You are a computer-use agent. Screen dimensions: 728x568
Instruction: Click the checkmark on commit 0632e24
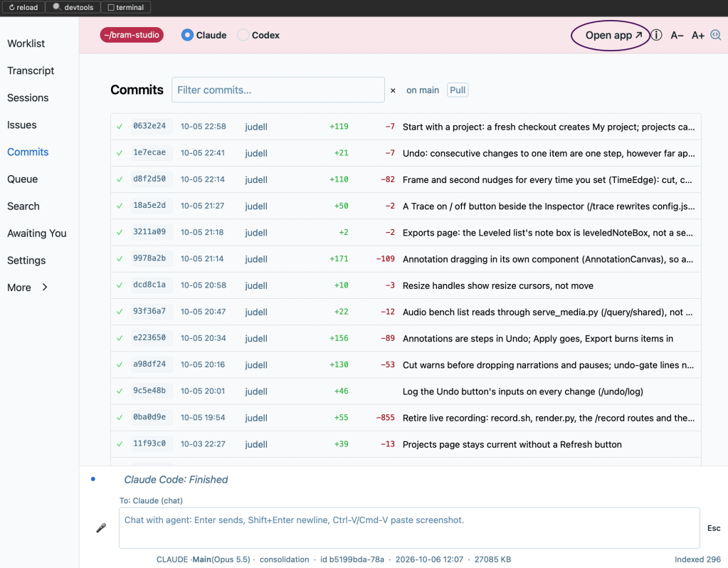pos(120,126)
